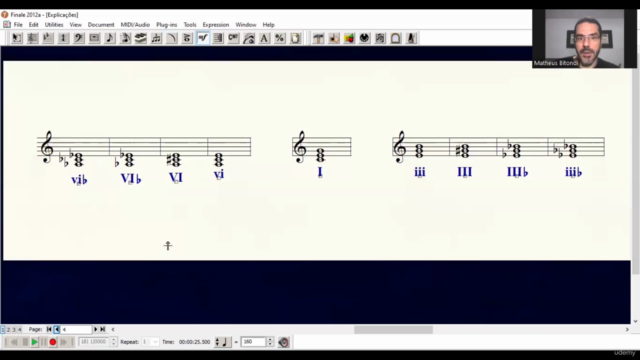Click the red record button
This screenshot has width=640, height=360.
(53, 342)
